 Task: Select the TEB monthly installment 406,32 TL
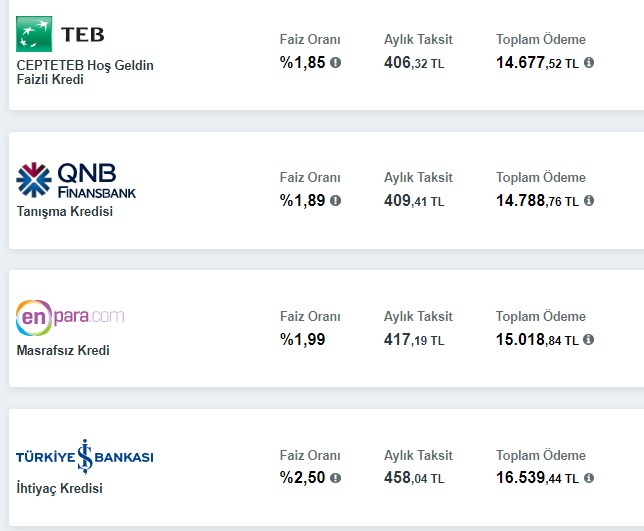point(414,63)
